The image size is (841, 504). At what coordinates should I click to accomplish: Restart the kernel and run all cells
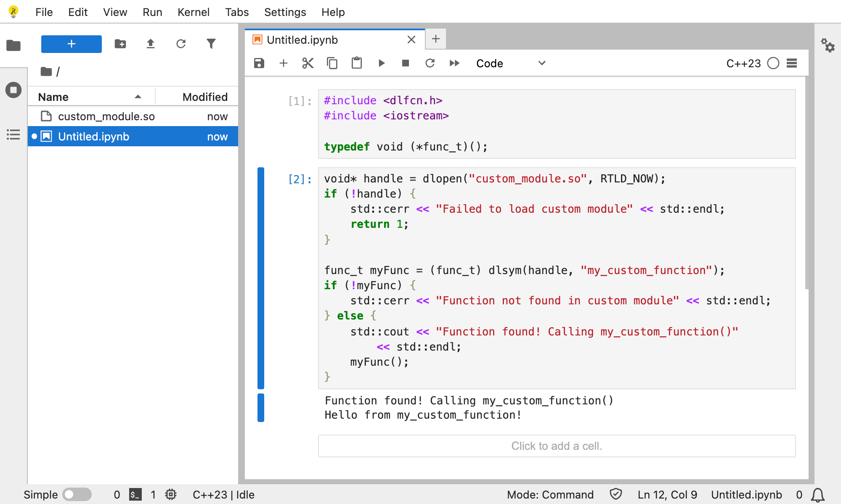[454, 63]
